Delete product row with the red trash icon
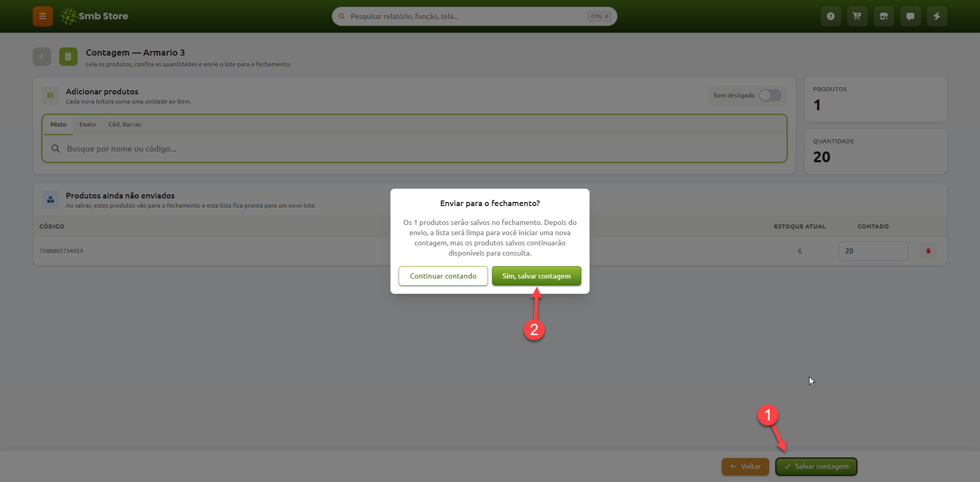The height and width of the screenshot is (482, 980). [x=928, y=251]
